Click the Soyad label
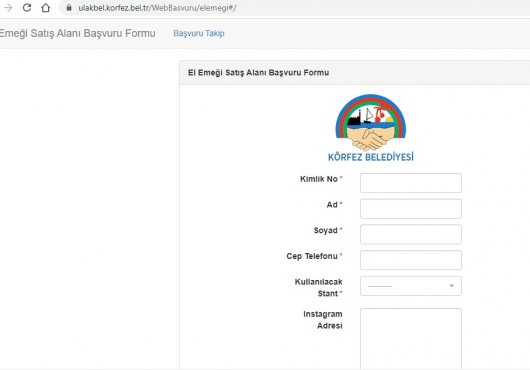 click(x=326, y=230)
